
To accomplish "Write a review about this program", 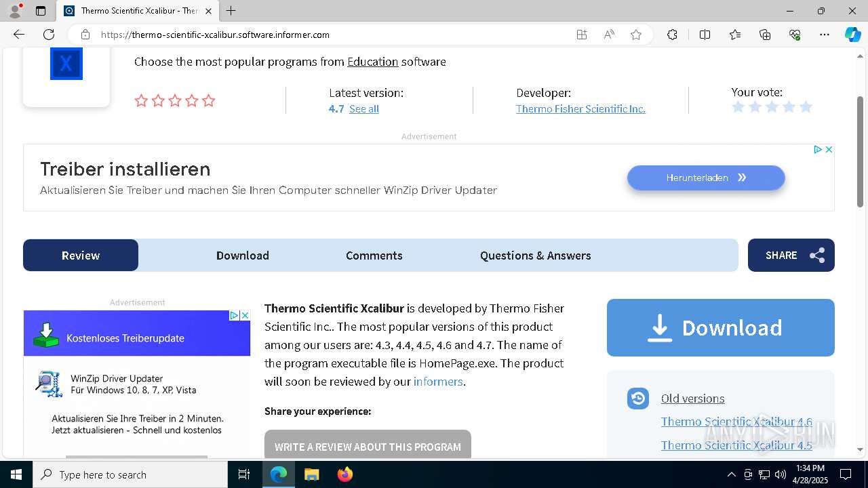I will click(x=368, y=445).
